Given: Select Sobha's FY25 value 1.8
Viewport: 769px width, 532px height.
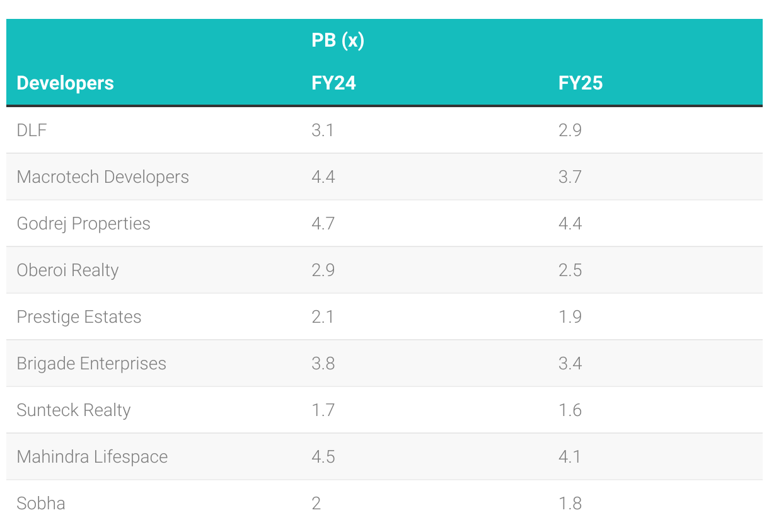Looking at the screenshot, I should tap(570, 503).
